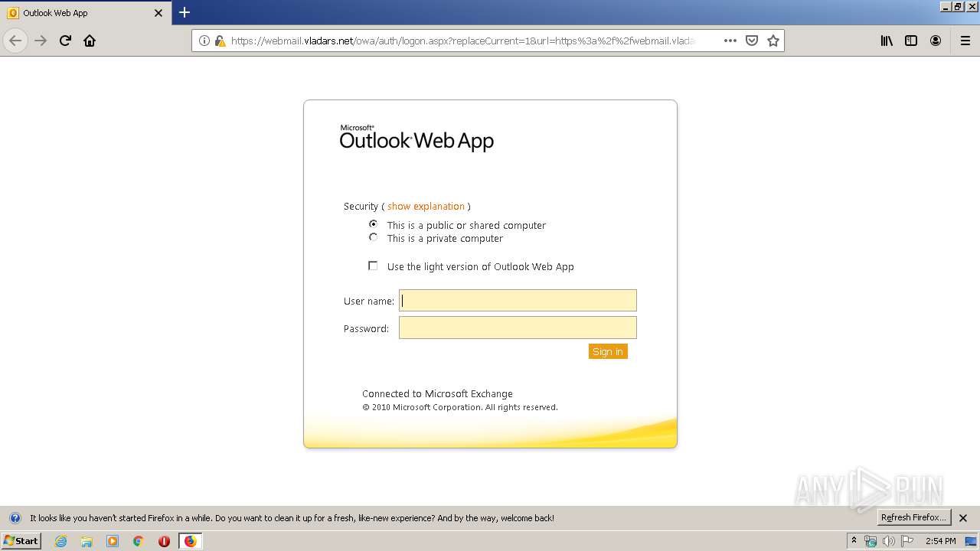Click the Outlook Web App logo
The image size is (980, 551).
(x=416, y=138)
